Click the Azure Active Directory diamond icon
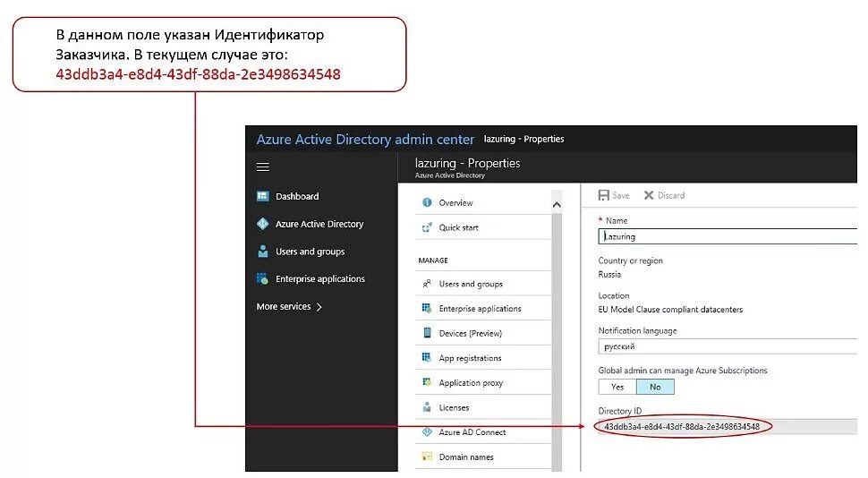868x478 pixels. (x=263, y=224)
